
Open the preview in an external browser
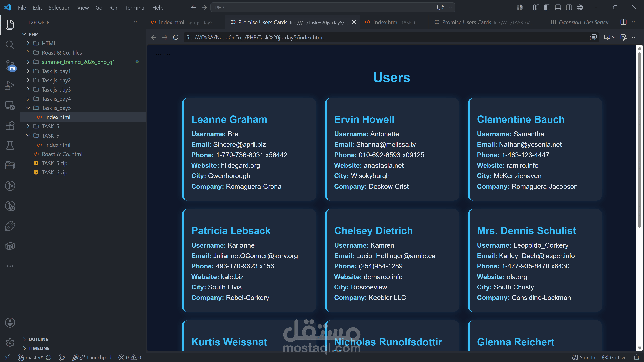click(593, 37)
